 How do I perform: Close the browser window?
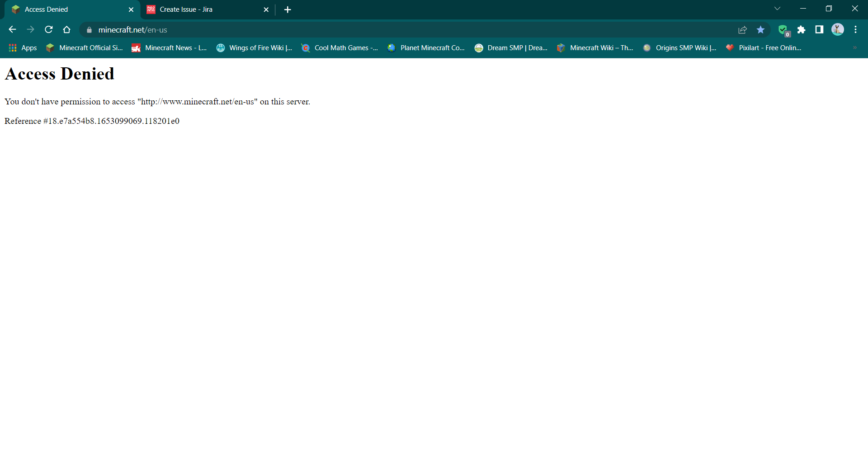(x=855, y=9)
